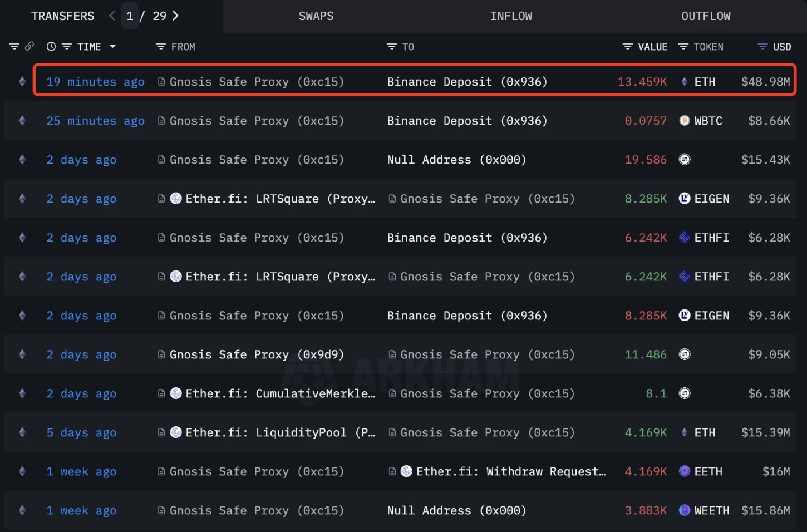The image size is (807, 532).
Task: Switch to the OUTFLOW tab
Action: click(x=706, y=16)
